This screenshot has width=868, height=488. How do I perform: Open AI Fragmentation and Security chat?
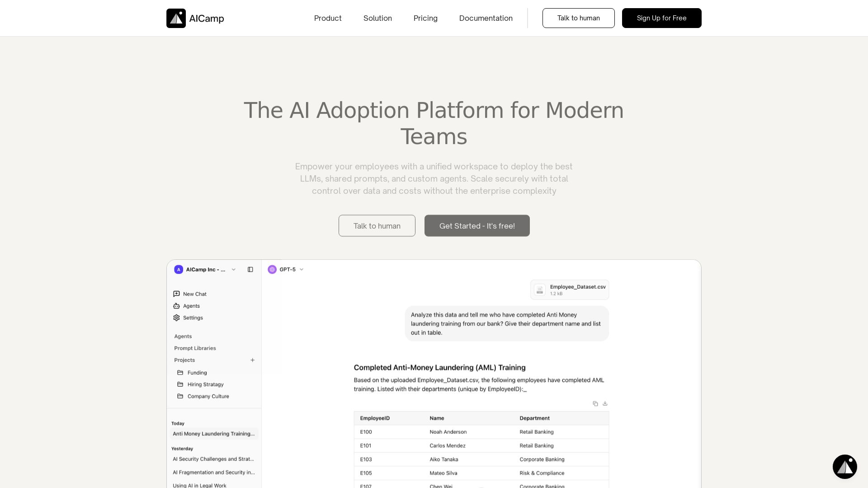pos(214,473)
